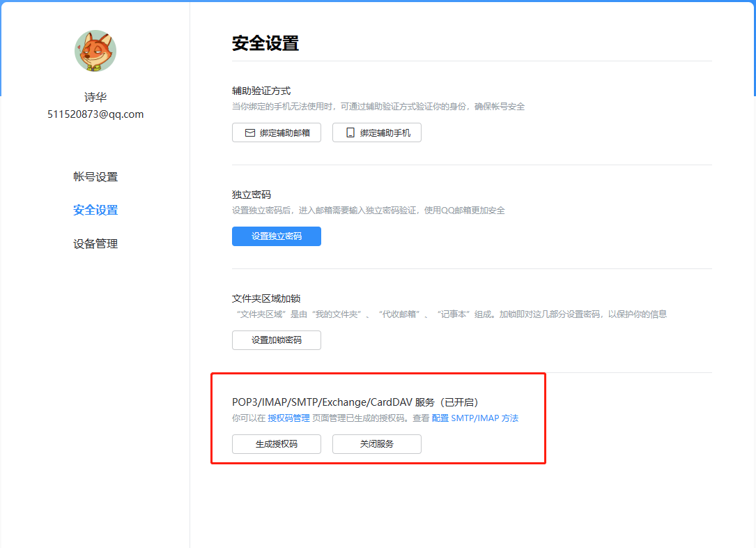Click 绑定辅助手机 to bind a phone
Image resolution: width=756 pixels, height=548 pixels.
377,132
